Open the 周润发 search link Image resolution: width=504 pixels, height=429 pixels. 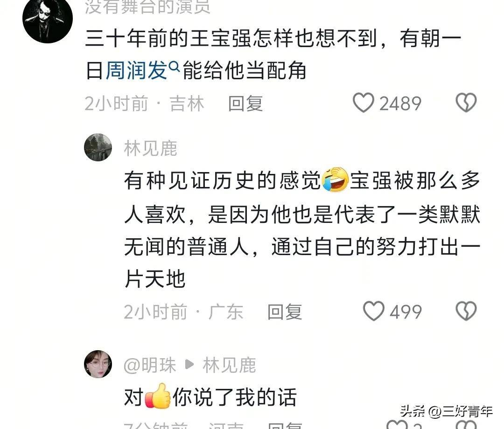(136, 70)
